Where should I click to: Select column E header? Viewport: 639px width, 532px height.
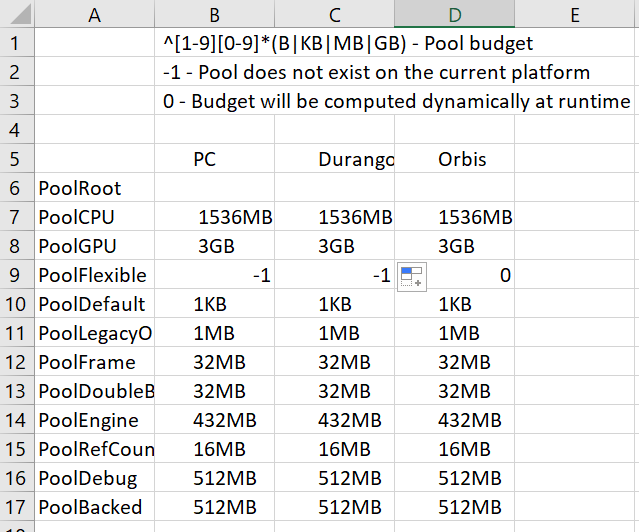point(575,14)
